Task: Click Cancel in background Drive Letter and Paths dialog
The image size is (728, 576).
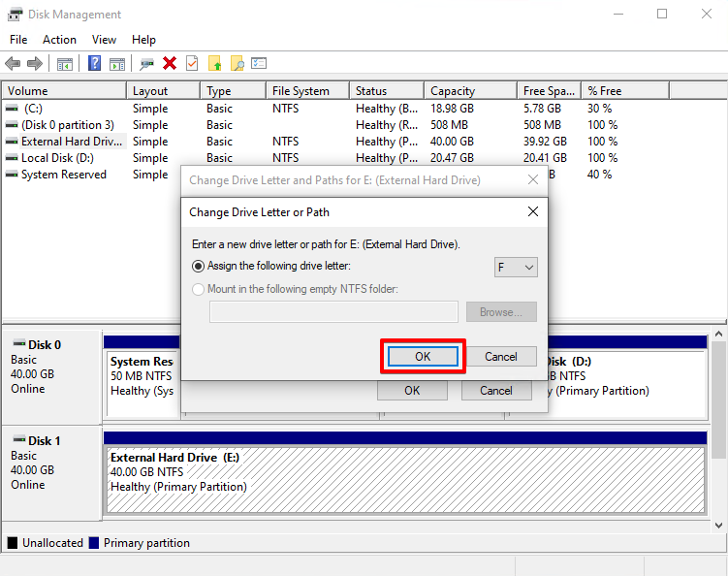Action: pos(496,390)
